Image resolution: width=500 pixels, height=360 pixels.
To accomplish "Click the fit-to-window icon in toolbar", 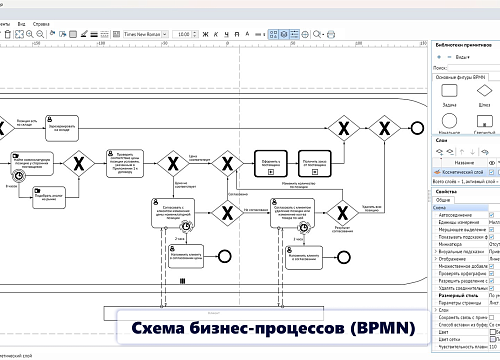I will (19, 34).
